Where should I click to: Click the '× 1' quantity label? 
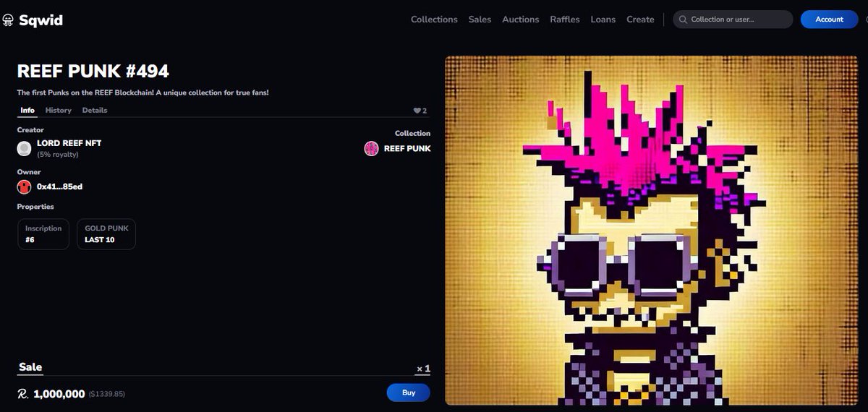pos(424,369)
